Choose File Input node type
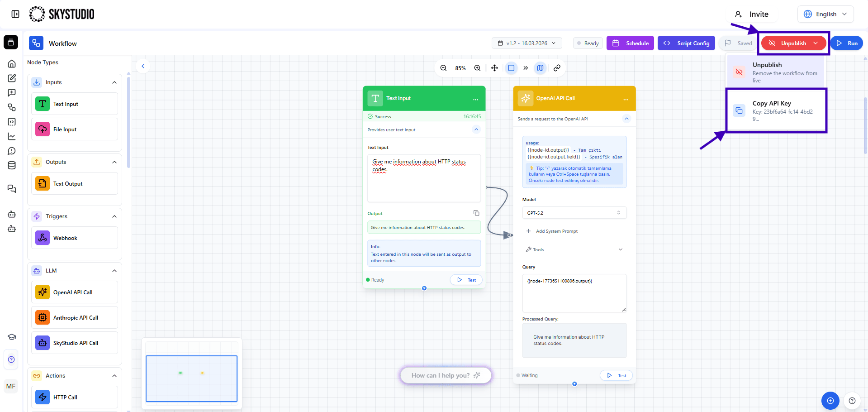 [x=75, y=129]
